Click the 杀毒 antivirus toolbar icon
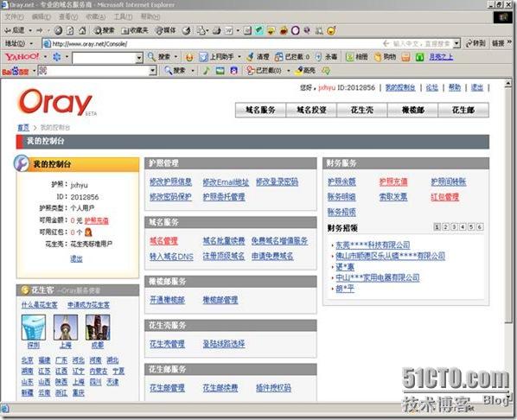The height and width of the screenshot is (420, 517). point(326,57)
